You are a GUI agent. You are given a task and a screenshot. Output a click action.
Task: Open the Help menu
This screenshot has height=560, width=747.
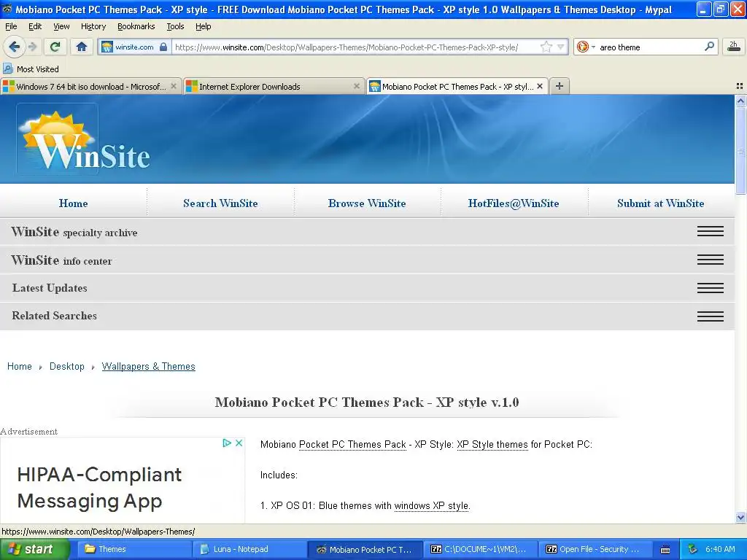(203, 26)
